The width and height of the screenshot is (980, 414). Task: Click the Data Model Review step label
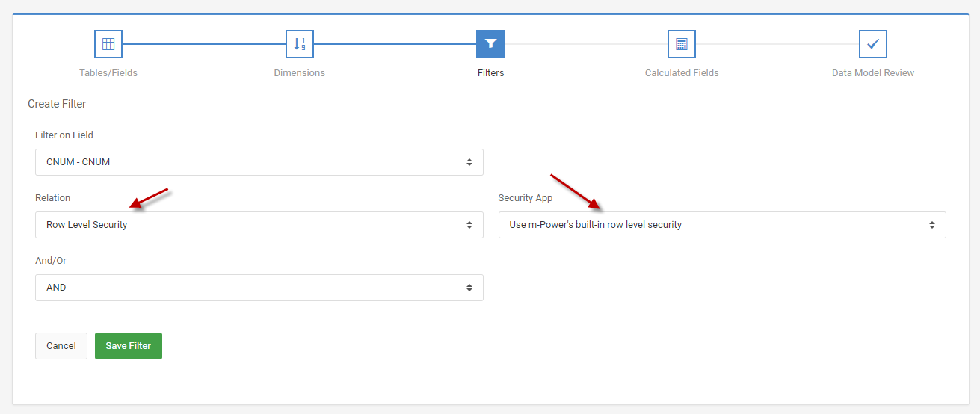pyautogui.click(x=873, y=73)
